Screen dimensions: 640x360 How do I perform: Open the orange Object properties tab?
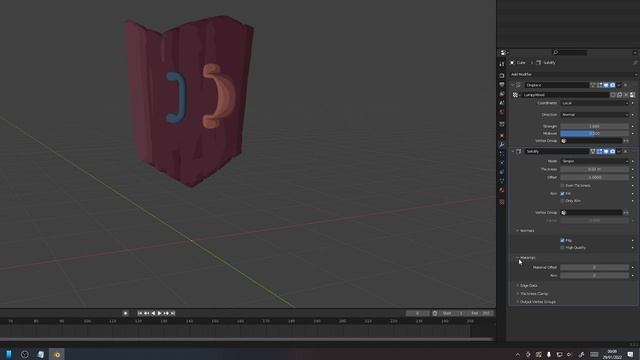(x=502, y=135)
